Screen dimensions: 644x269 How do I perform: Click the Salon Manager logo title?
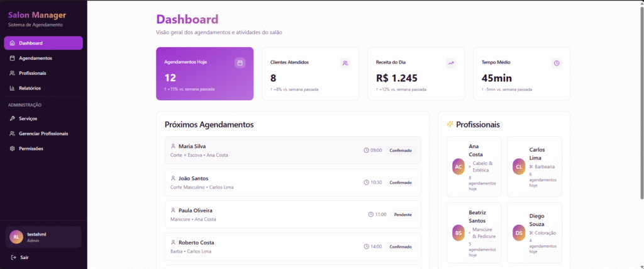pos(37,15)
